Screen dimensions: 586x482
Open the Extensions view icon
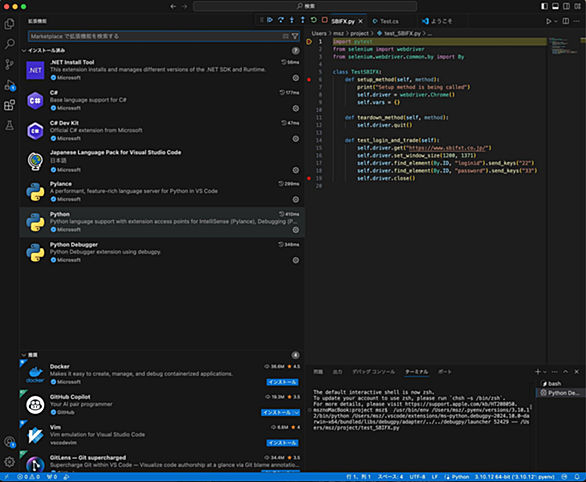point(9,105)
